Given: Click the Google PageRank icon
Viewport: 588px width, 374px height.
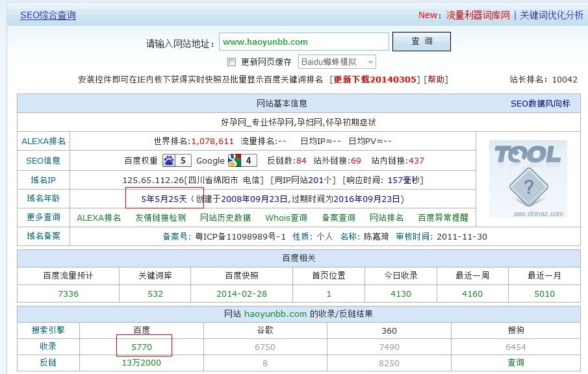Looking at the screenshot, I should tap(242, 160).
